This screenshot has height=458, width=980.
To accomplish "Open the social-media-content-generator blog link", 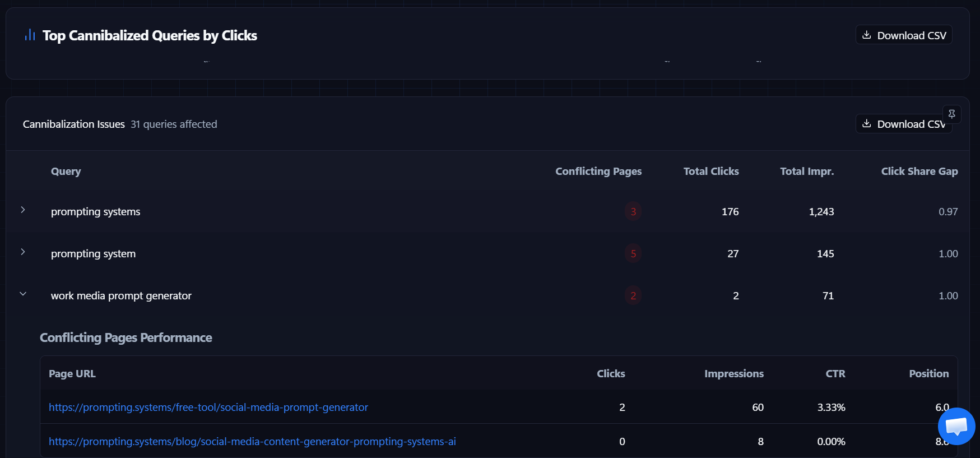I will 252,442.
